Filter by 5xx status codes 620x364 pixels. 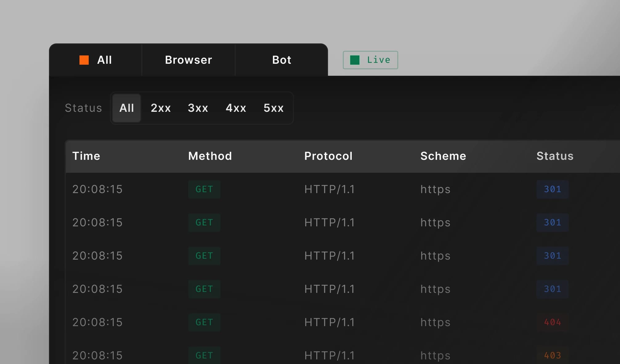274,108
